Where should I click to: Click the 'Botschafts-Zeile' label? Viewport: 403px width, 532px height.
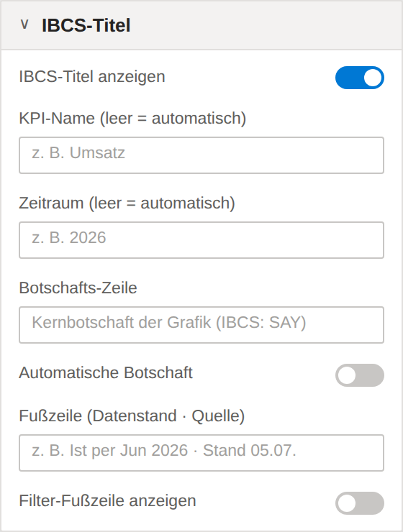point(78,288)
